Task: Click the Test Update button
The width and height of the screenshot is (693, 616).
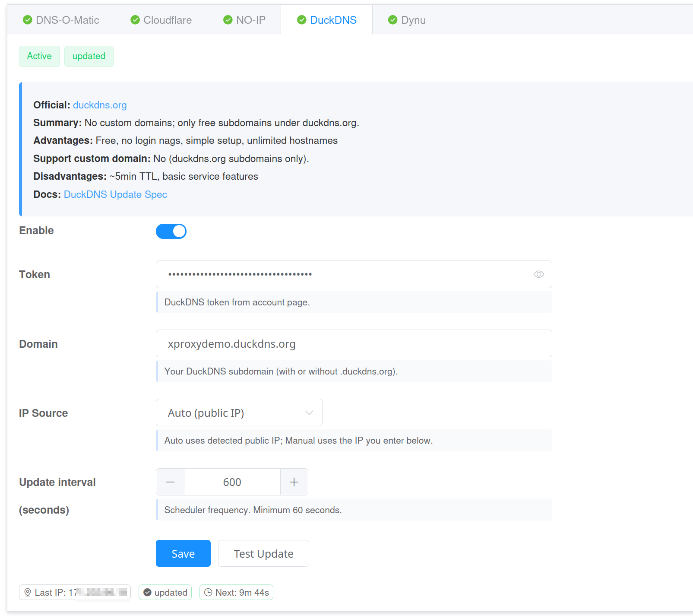Action: [x=263, y=553]
